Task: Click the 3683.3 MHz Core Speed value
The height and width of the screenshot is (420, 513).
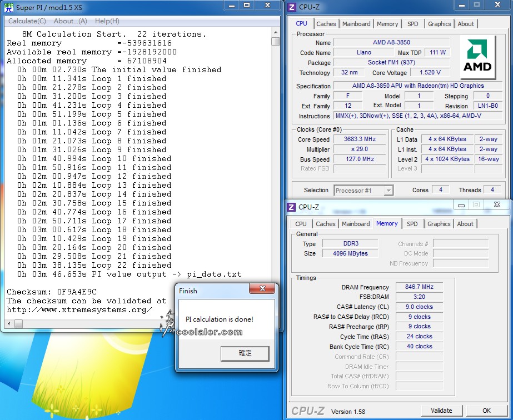Action: coord(360,139)
